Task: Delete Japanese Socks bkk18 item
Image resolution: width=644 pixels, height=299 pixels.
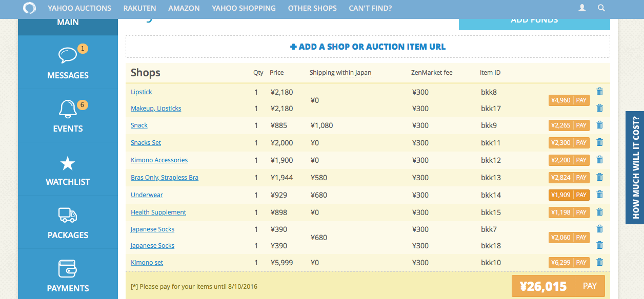Action: pyautogui.click(x=599, y=245)
